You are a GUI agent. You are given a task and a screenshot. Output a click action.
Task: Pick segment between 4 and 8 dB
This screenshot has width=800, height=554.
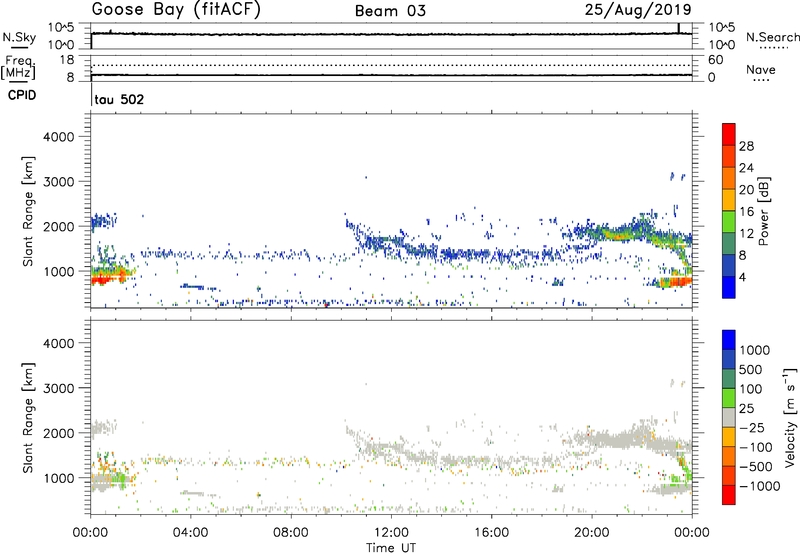click(729, 266)
